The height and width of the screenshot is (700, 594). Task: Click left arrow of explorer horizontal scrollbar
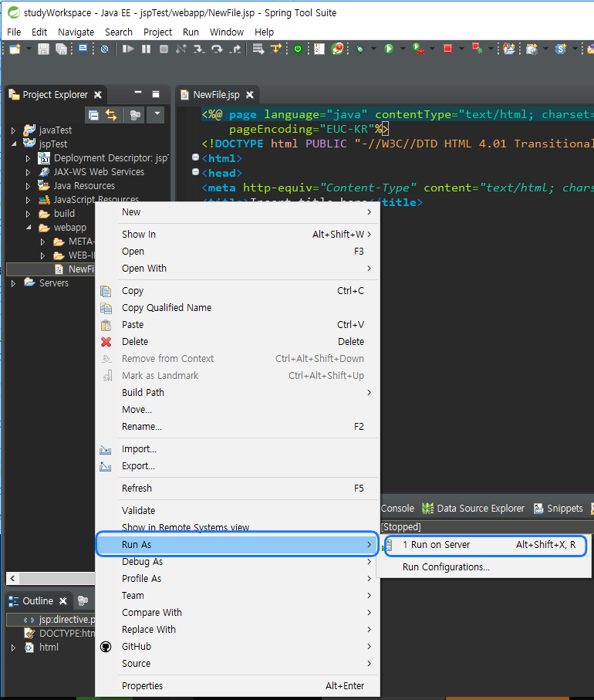click(x=12, y=578)
